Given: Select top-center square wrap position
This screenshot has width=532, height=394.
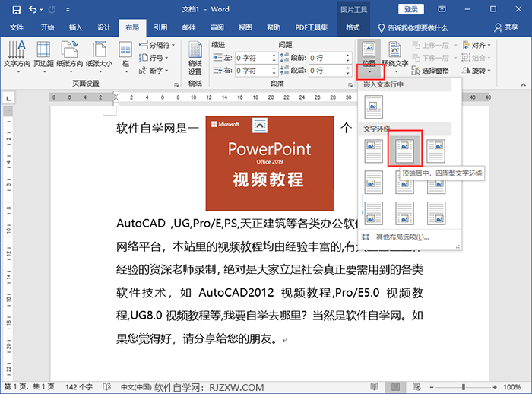Looking at the screenshot, I should pos(405,151).
